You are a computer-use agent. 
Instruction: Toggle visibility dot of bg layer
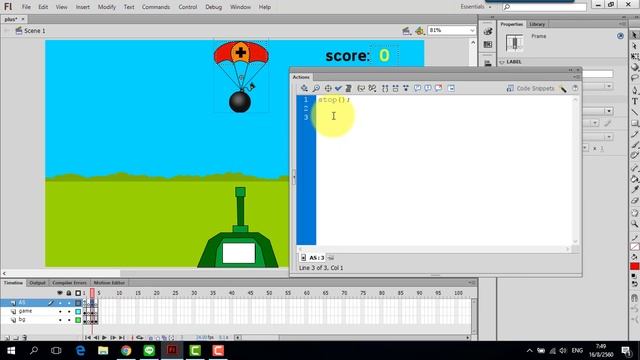[x=60, y=320]
